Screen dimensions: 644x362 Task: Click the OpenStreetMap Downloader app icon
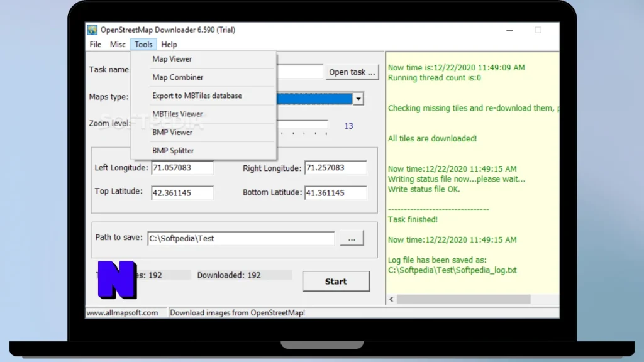92,30
